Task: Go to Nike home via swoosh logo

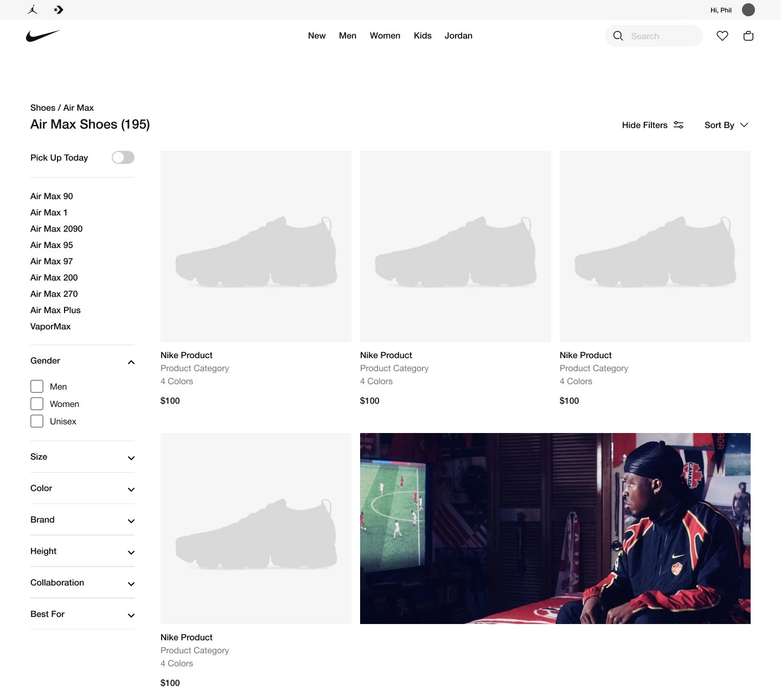Action: pos(43,36)
